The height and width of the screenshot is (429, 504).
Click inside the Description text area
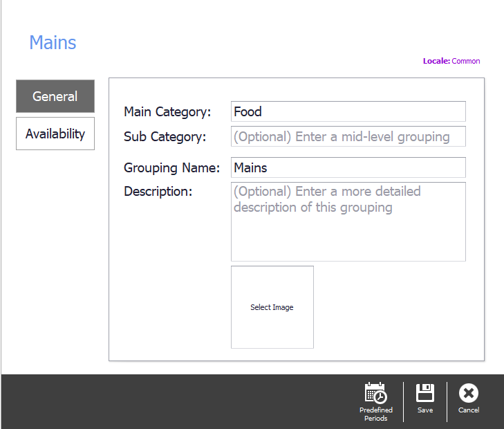tap(348, 221)
